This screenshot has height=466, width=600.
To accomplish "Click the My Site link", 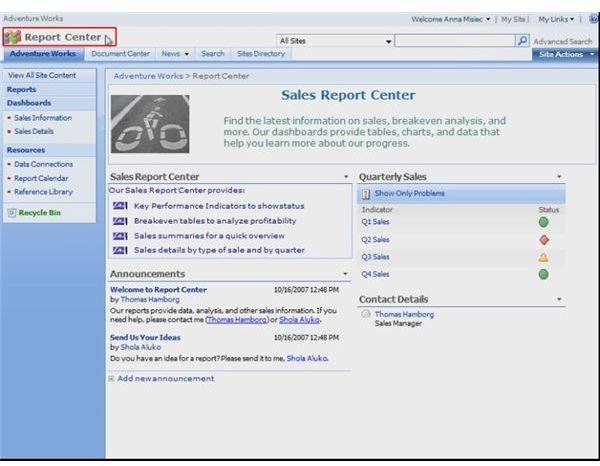I will click(513, 19).
